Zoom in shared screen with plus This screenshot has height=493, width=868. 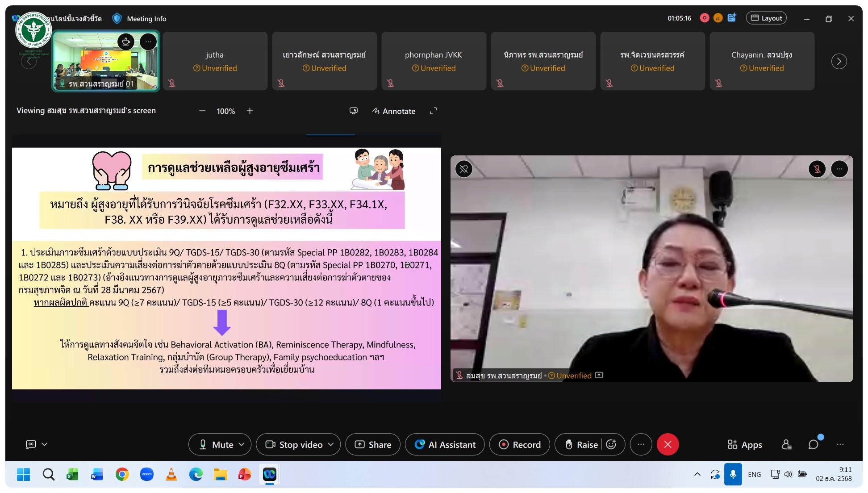pos(250,111)
